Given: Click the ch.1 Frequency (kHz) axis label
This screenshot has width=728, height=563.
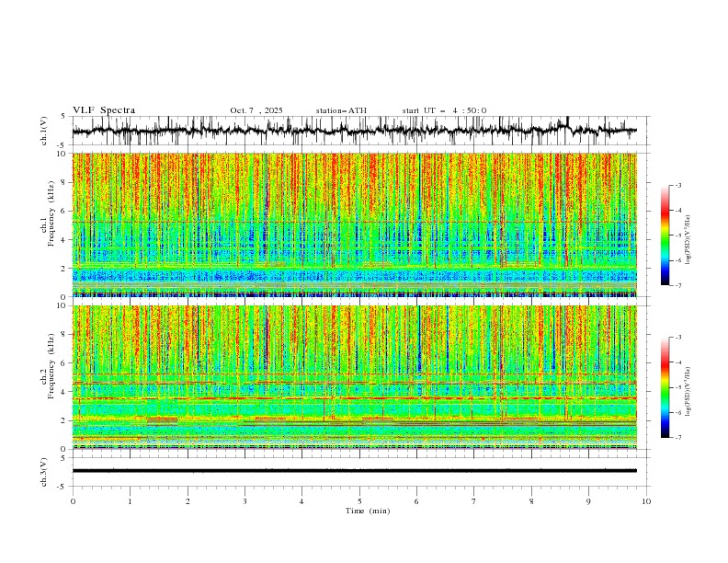Looking at the screenshot, I should (48, 213).
